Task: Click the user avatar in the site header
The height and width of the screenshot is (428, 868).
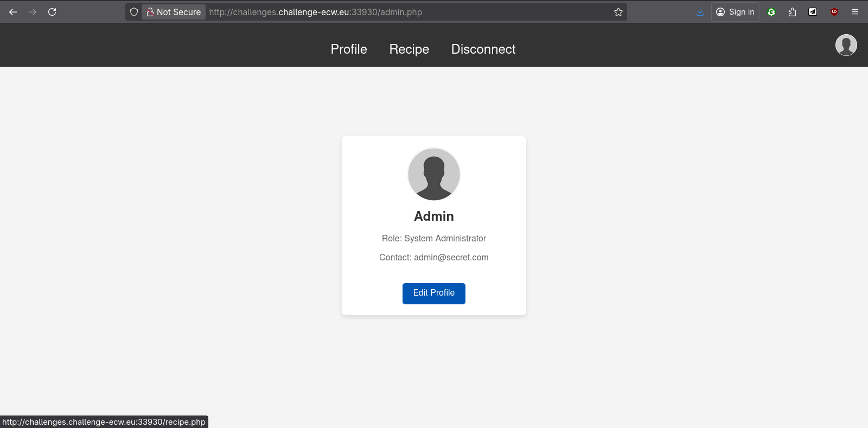Action: (x=846, y=45)
